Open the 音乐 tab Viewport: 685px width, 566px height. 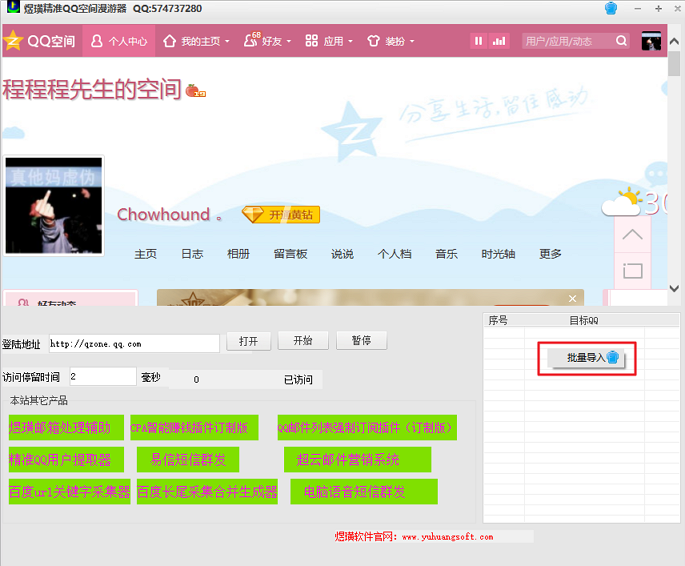[446, 254]
